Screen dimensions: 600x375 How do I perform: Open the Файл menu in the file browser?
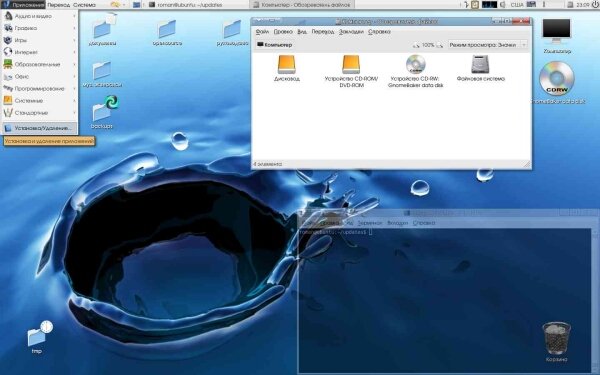262,32
